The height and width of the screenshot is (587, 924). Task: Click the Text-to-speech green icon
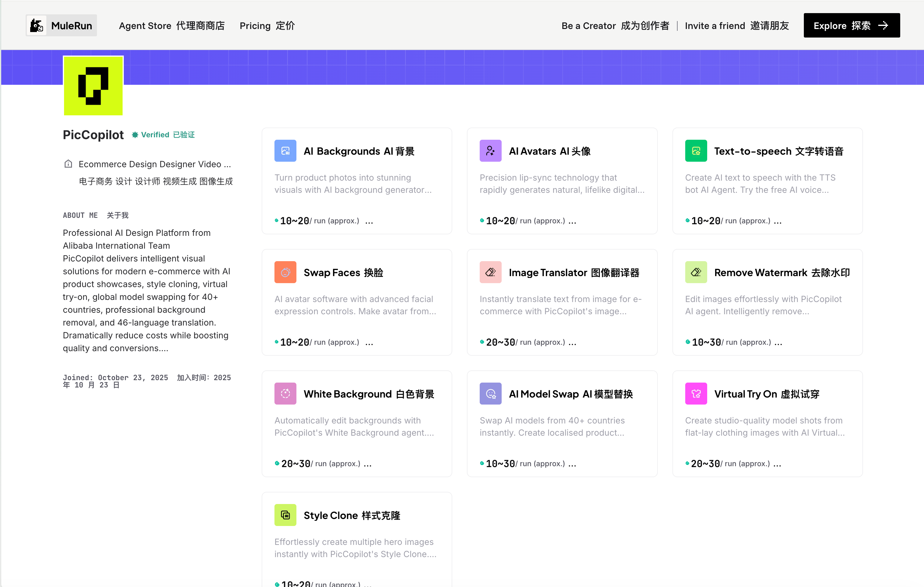point(696,151)
